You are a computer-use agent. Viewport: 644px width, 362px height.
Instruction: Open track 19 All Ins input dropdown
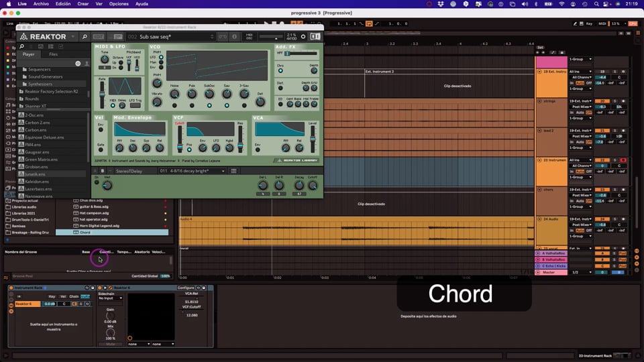click(580, 72)
